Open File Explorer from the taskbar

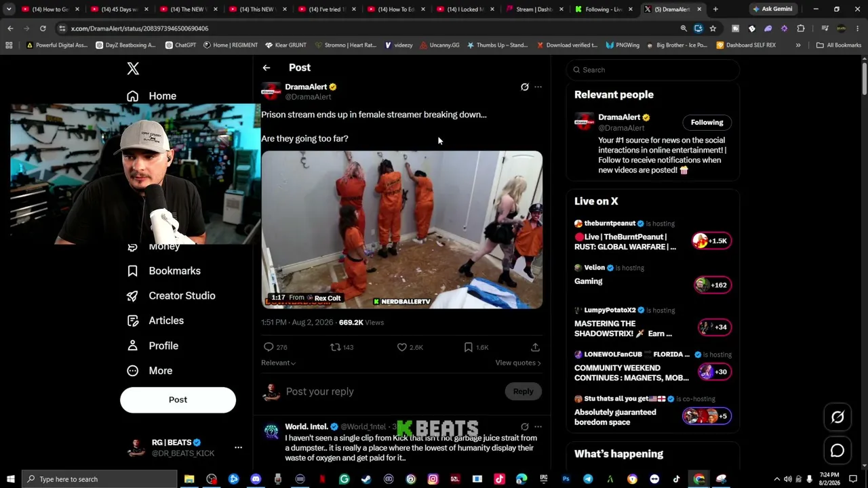point(189,479)
